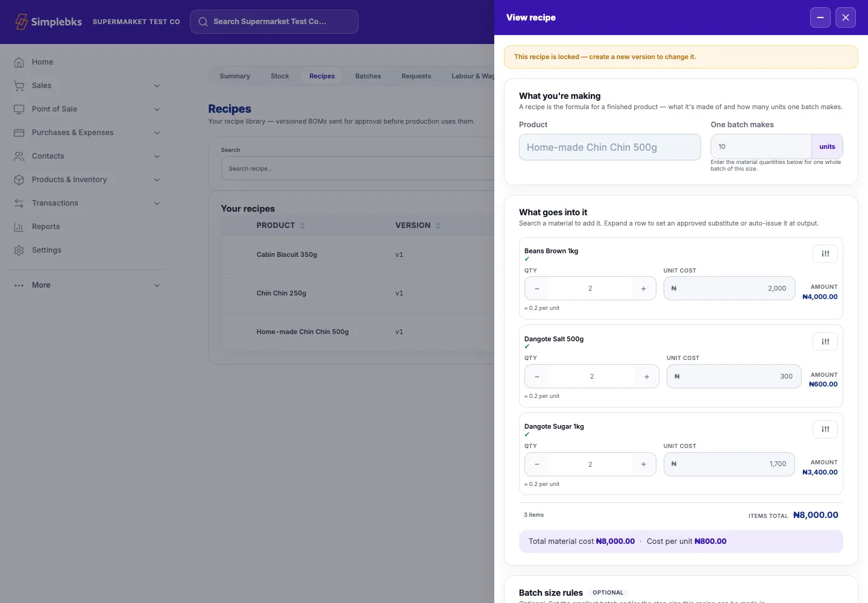Expand the Transactions chevron
This screenshot has width=868, height=603.
(x=157, y=203)
